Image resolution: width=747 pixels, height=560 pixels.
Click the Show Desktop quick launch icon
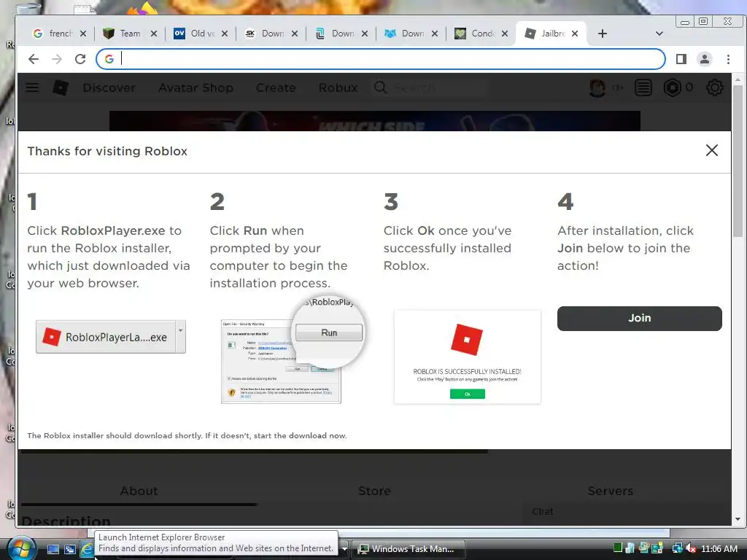point(53,549)
